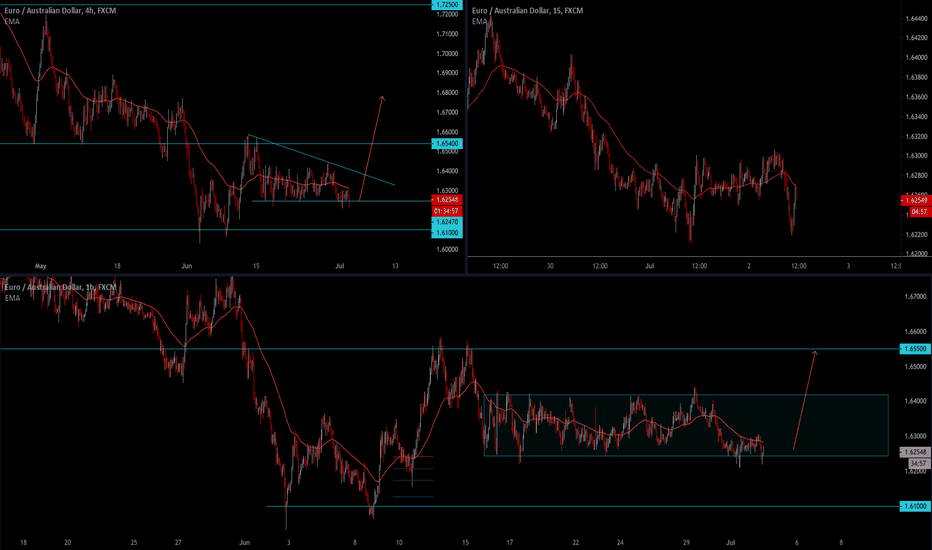Click the 1.72500 price line label
The image size is (932, 550).
[447, 5]
